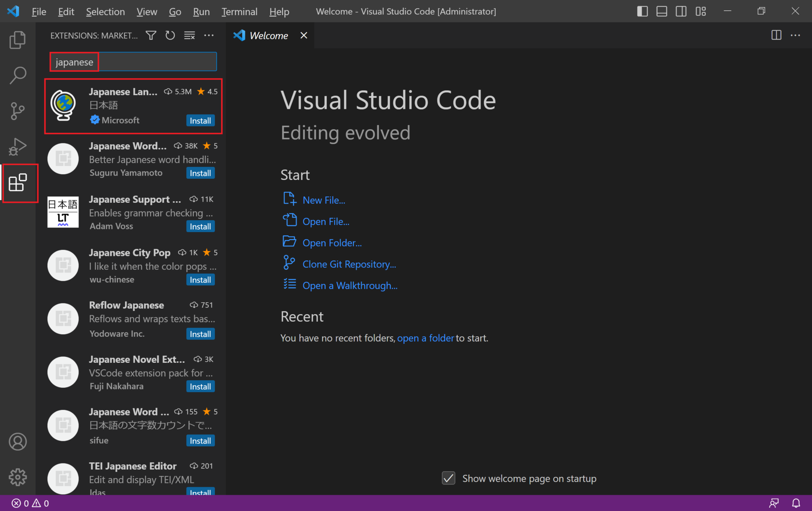The width and height of the screenshot is (812, 511).
Task: Open the Manage gear menu
Action: [18, 477]
